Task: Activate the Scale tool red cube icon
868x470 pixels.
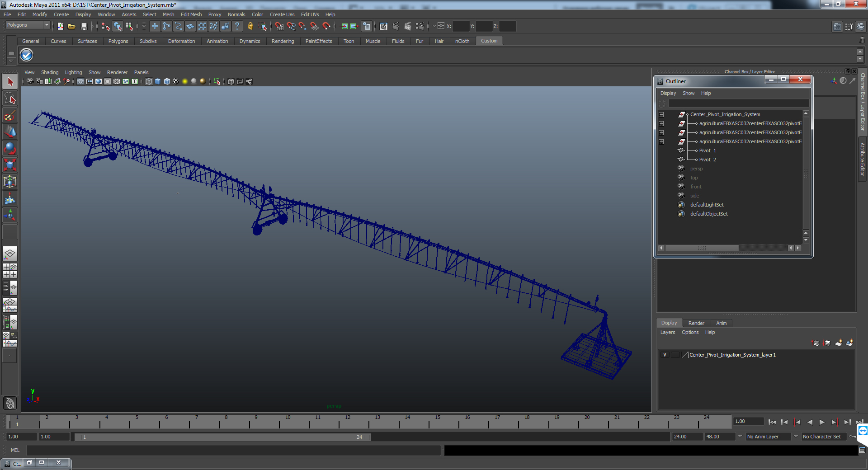Action: (10, 165)
